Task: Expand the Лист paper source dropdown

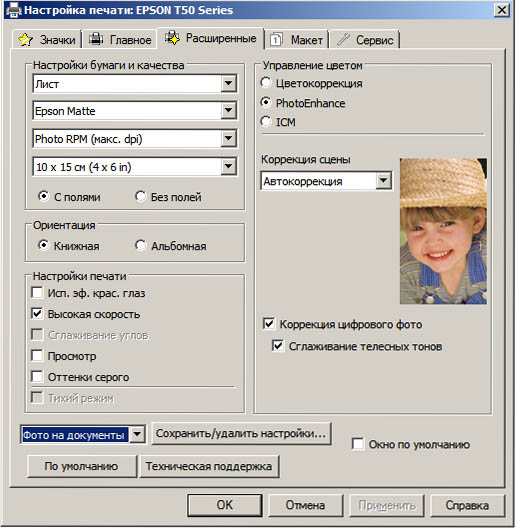Action: pos(228,83)
